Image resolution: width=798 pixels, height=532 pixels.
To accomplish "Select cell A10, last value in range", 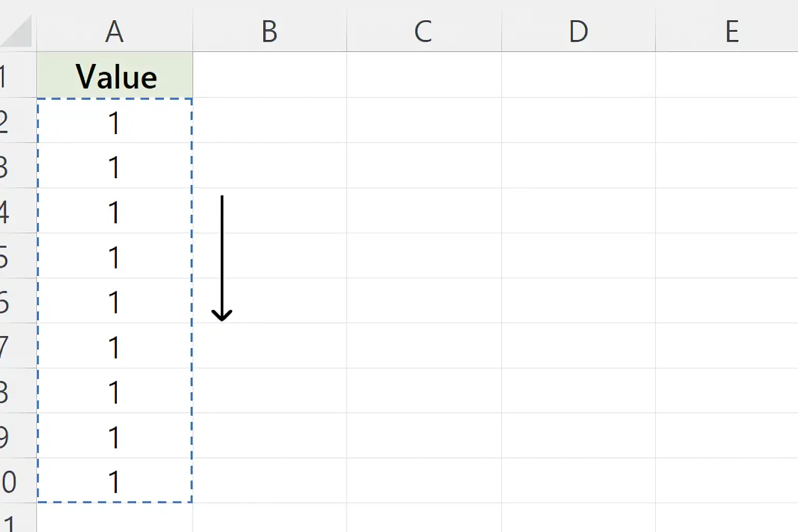I will coord(115,481).
